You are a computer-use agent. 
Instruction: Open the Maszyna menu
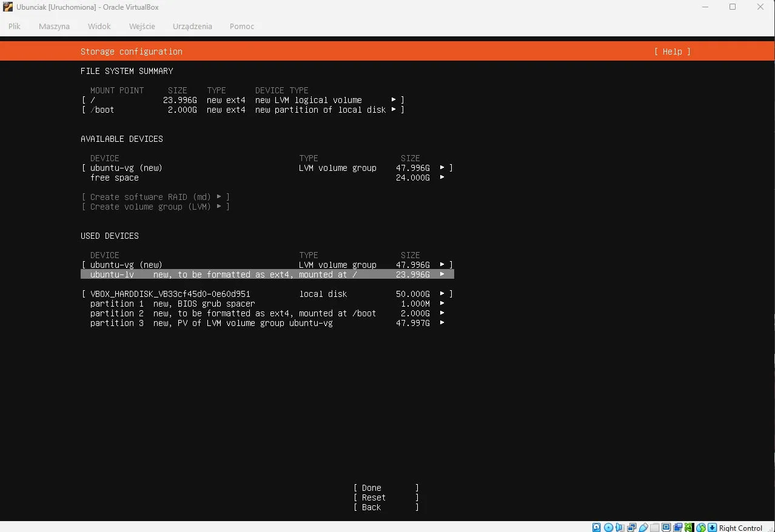point(54,26)
